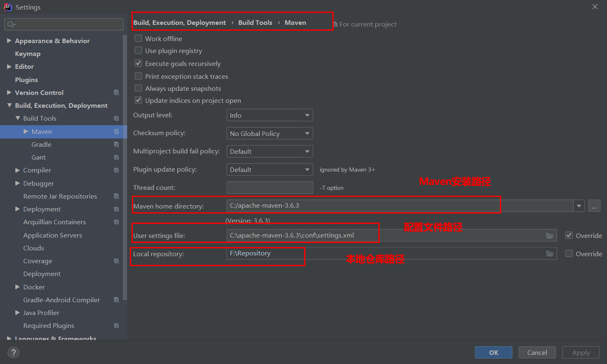The width and height of the screenshot is (607, 364).
Task: Click the project-level icon on the Deployment row above Arquillian Containers
Action: [x=116, y=209]
